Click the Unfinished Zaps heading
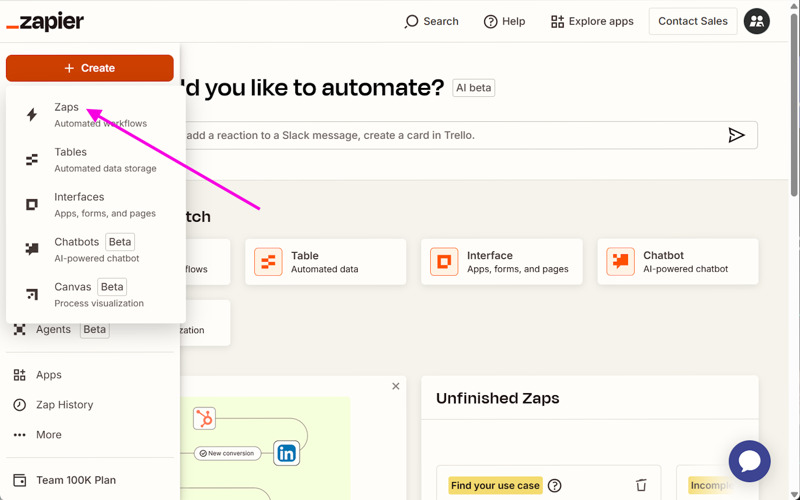 coord(497,398)
